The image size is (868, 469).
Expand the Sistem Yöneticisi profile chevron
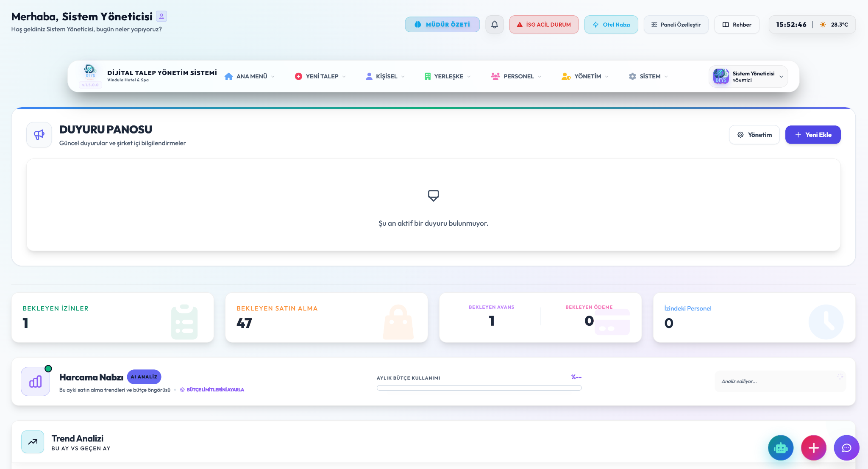coord(781,77)
